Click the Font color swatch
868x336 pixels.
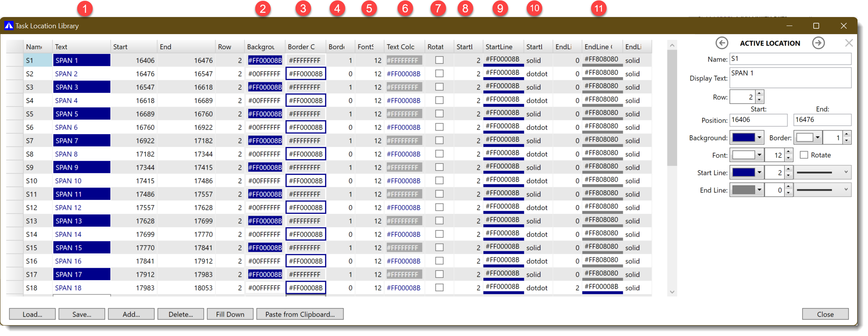coord(743,155)
